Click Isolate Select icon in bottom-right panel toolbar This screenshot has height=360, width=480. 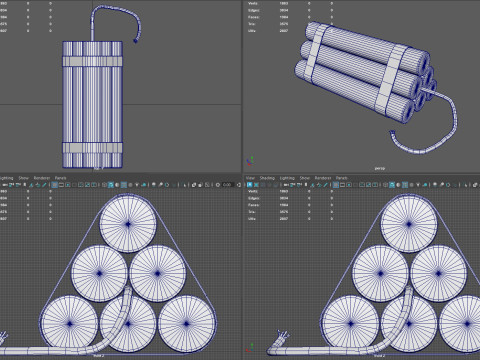[x=465, y=185]
